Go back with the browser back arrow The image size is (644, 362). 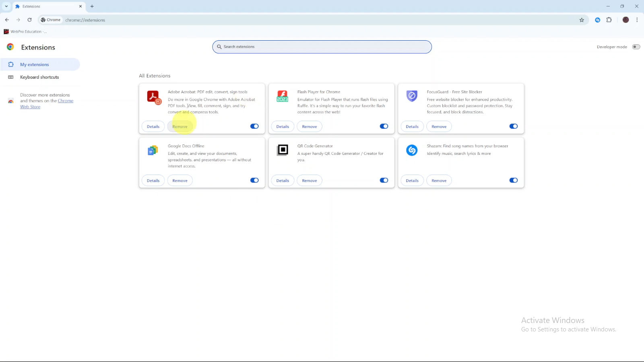[x=7, y=20]
